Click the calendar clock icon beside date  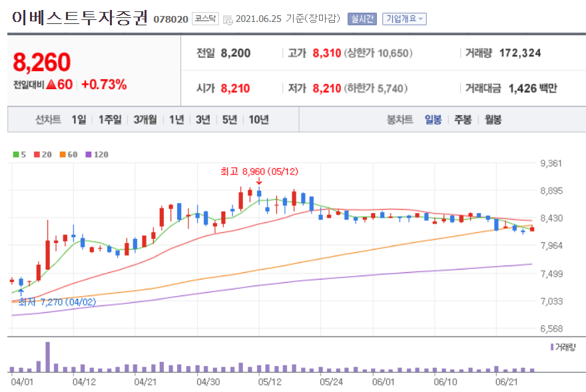(x=228, y=20)
